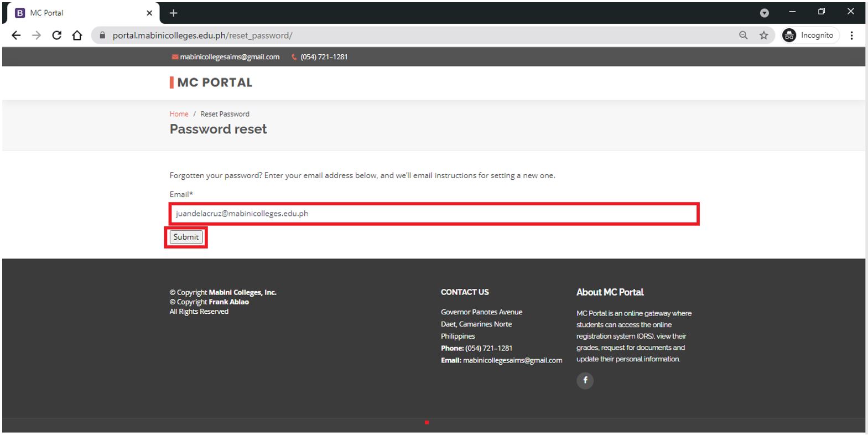Open the Facebook icon in footer

coord(585,380)
